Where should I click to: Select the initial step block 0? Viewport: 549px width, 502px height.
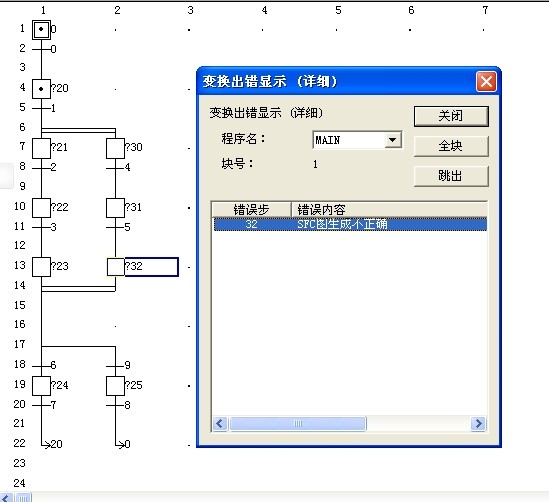[41, 29]
